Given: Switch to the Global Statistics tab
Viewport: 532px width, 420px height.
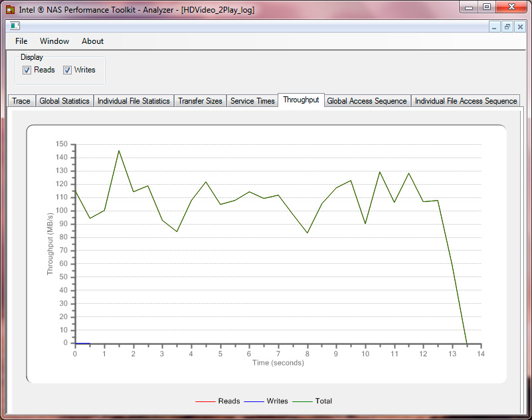Looking at the screenshot, I should 64,101.
